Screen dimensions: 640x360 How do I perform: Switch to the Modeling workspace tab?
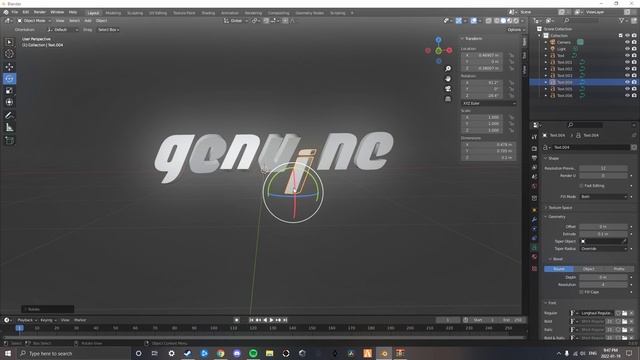[113, 13]
